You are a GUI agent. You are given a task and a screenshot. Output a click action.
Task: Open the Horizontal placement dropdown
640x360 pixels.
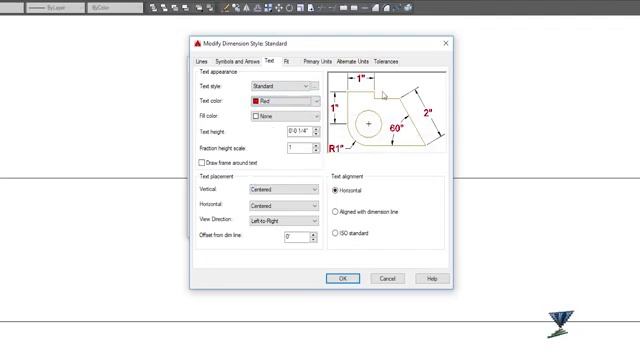pyautogui.click(x=284, y=206)
